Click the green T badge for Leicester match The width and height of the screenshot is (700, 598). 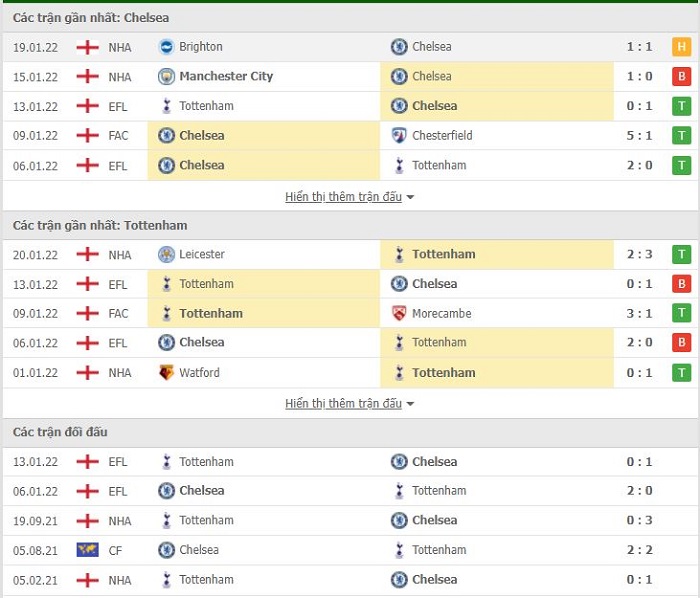click(681, 254)
